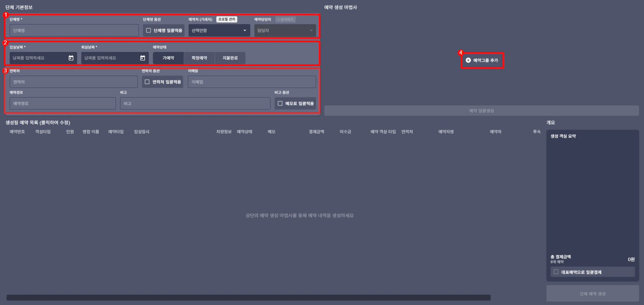Click the plus icon of 예약그룹 추가
The image size is (644, 305).
pos(468,60)
